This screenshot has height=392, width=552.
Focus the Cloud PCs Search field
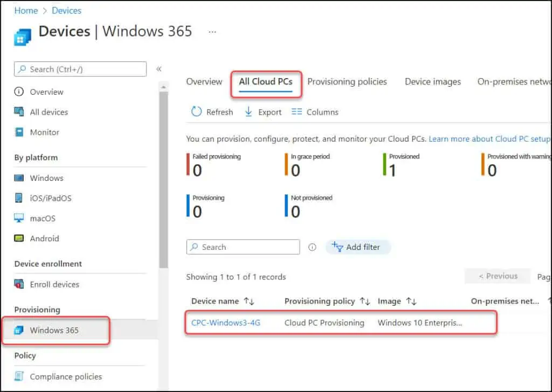click(x=243, y=247)
